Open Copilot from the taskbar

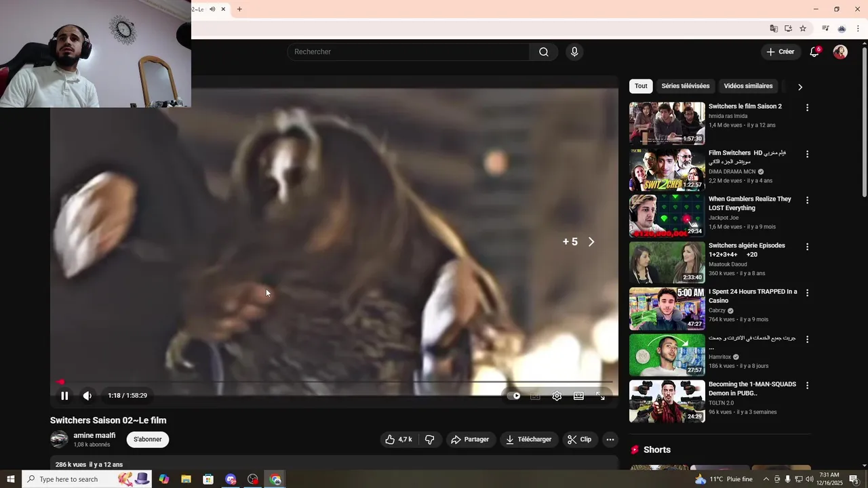pos(164,479)
